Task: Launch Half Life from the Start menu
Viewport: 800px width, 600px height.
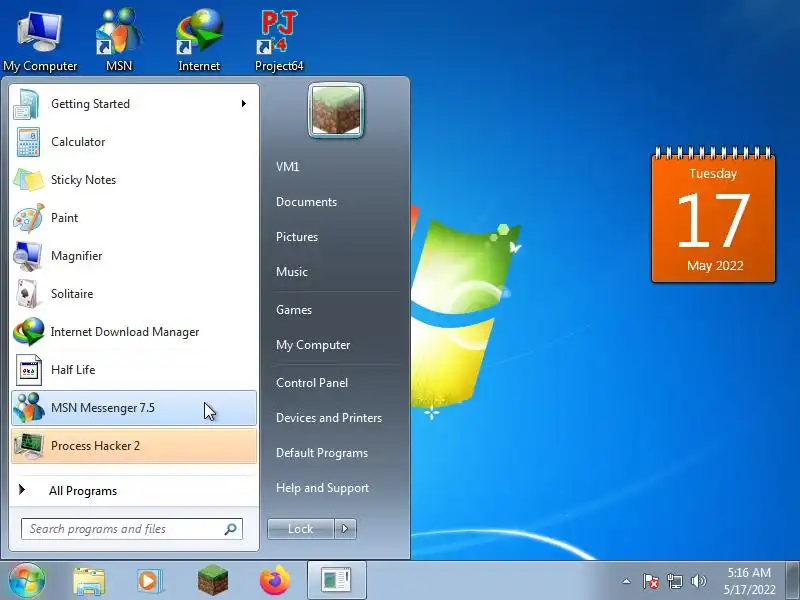Action: 134,370
